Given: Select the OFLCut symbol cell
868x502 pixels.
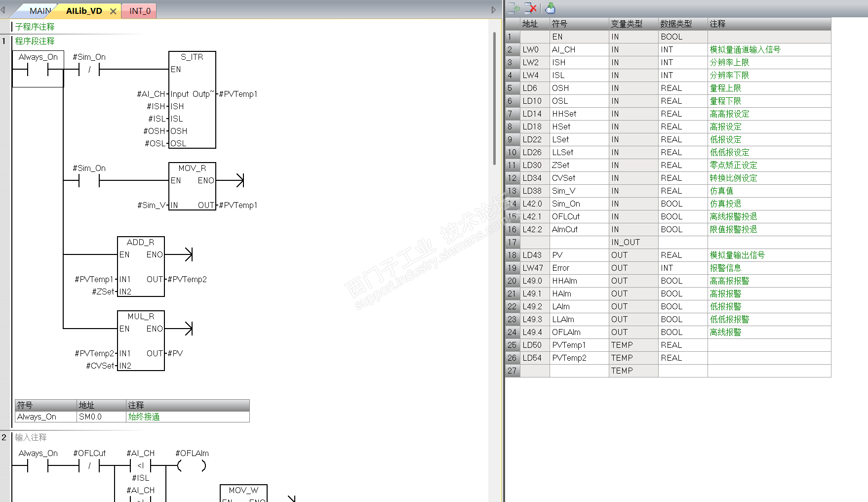Looking at the screenshot, I should tap(579, 216).
